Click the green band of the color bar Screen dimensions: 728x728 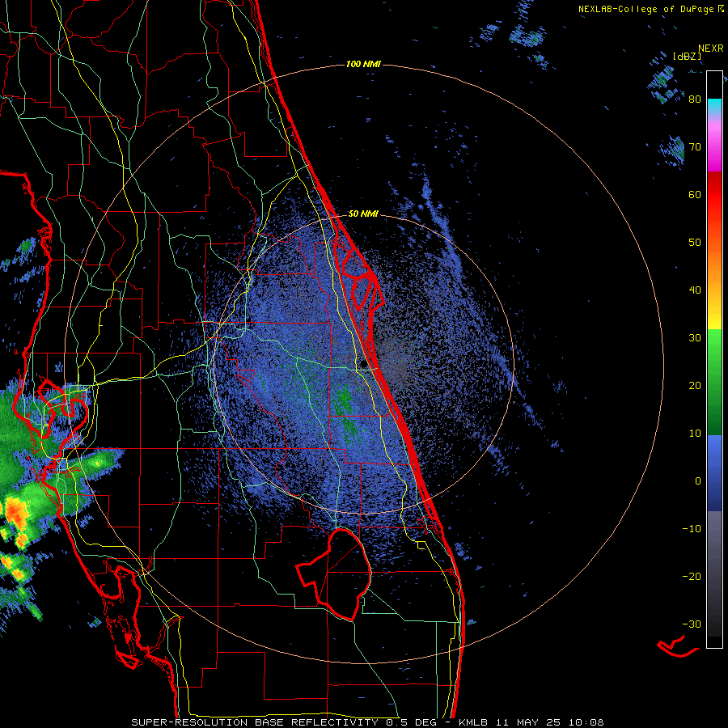coord(714,382)
